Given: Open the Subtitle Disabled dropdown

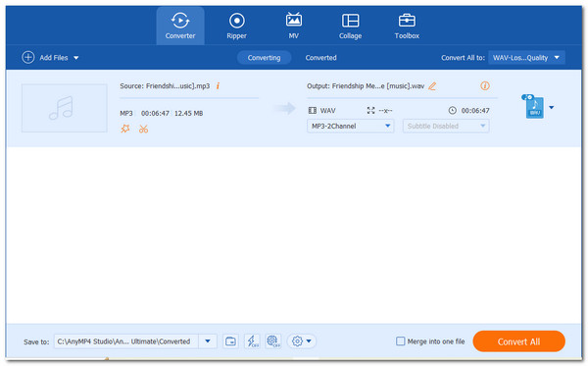Looking at the screenshot, I should click(446, 126).
